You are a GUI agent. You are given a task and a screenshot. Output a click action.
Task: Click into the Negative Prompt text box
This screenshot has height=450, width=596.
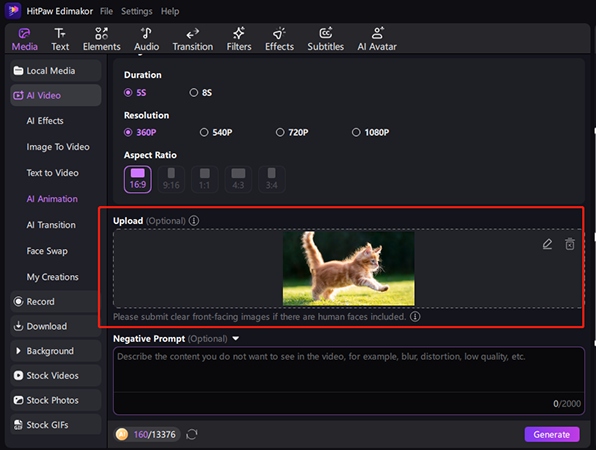click(349, 380)
